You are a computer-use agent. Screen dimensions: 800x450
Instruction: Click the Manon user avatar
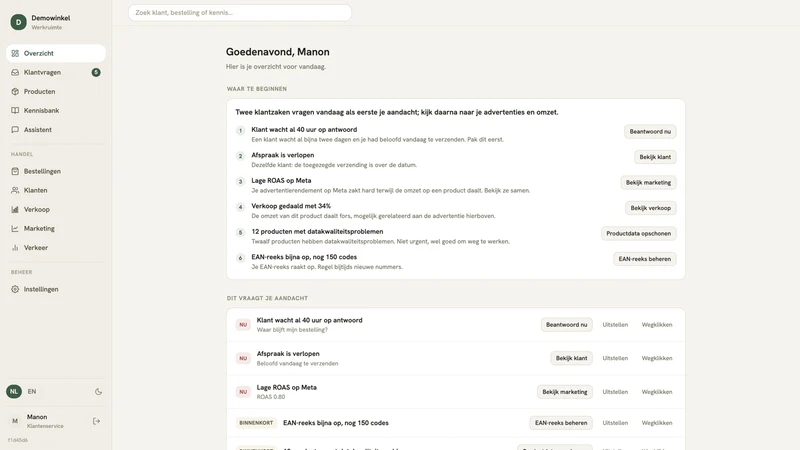pyautogui.click(x=15, y=421)
